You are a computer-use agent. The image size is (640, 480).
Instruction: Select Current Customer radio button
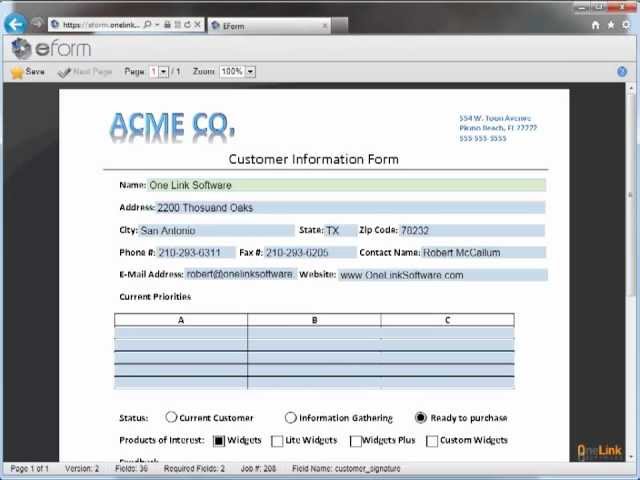point(171,417)
